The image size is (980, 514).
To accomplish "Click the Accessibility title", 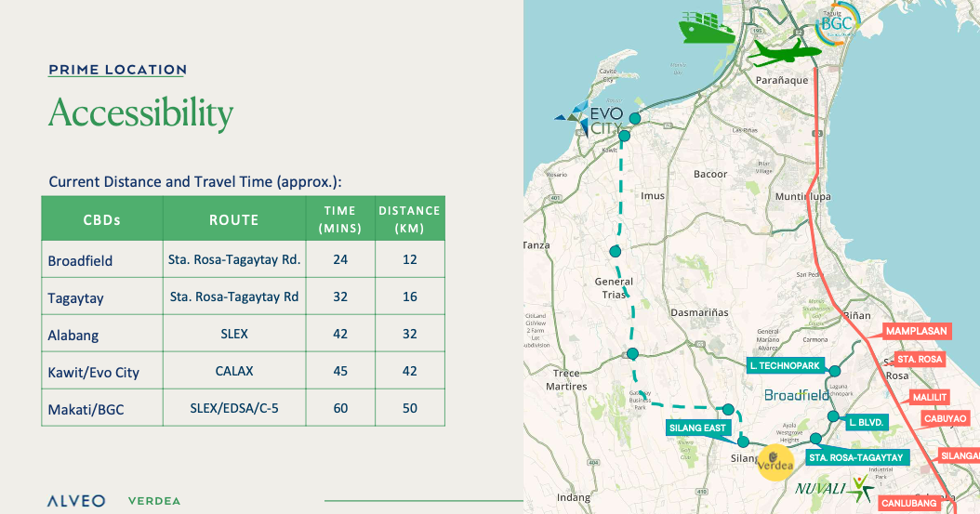I will (140, 113).
